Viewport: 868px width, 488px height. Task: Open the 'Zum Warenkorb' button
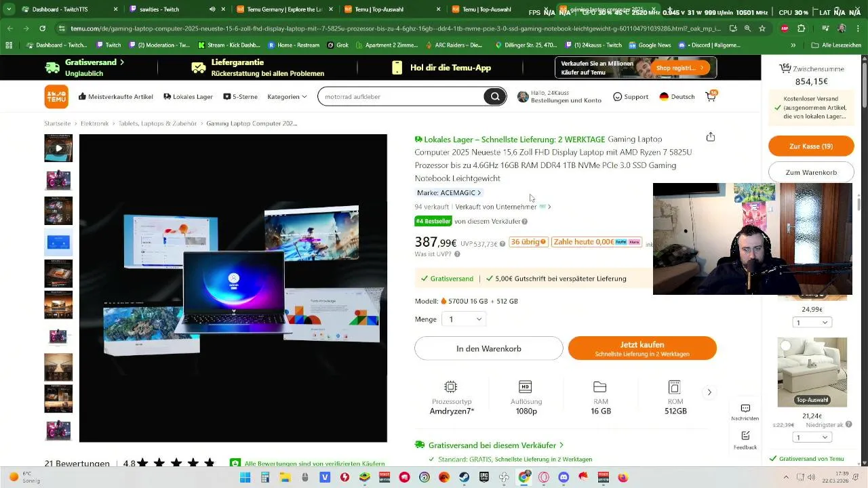click(x=811, y=172)
